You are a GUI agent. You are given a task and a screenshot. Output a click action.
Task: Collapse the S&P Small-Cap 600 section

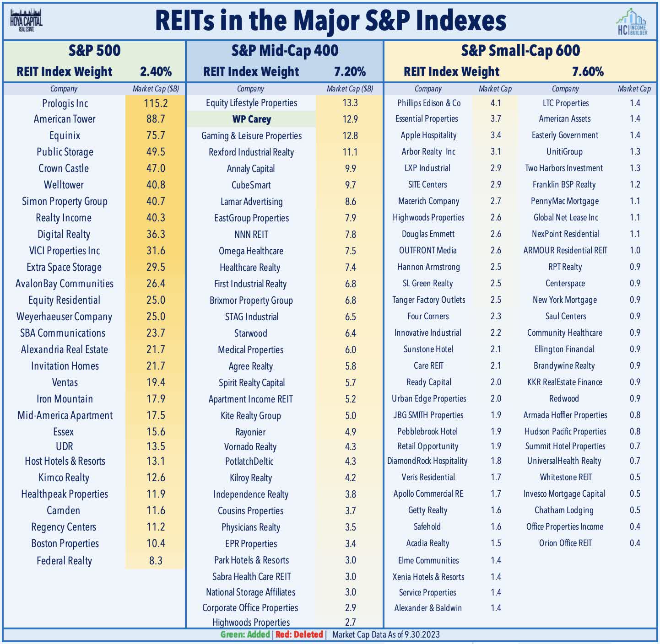click(519, 52)
